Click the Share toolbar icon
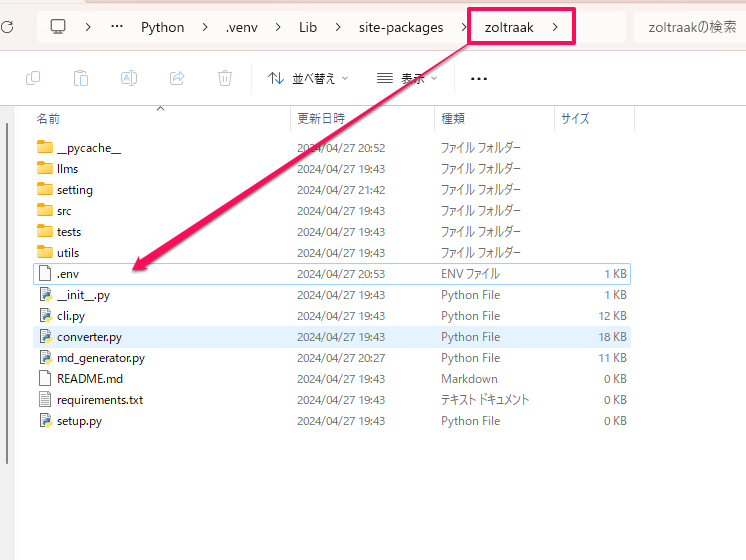The height and width of the screenshot is (560, 746). point(177,78)
